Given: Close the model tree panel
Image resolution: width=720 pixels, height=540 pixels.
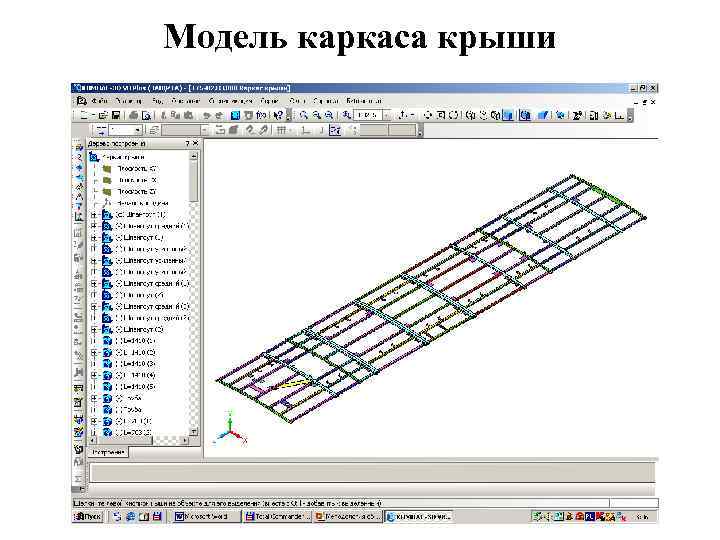Looking at the screenshot, I should tap(196, 144).
